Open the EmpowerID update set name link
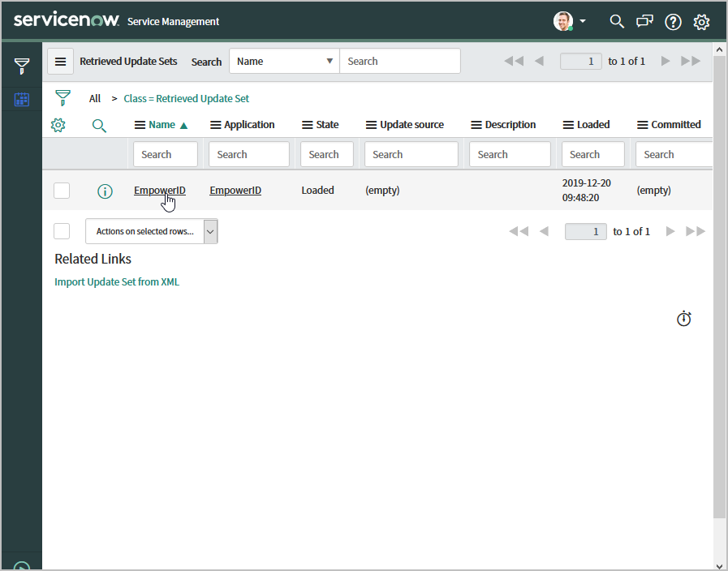 click(x=159, y=191)
